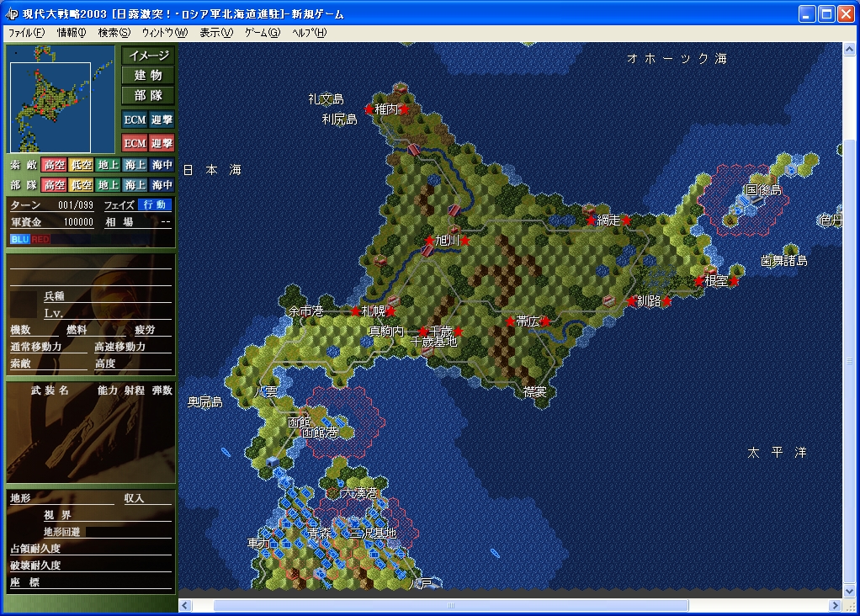Toggle the blue ECM display button
Image resolution: width=860 pixels, height=616 pixels.
[135, 120]
